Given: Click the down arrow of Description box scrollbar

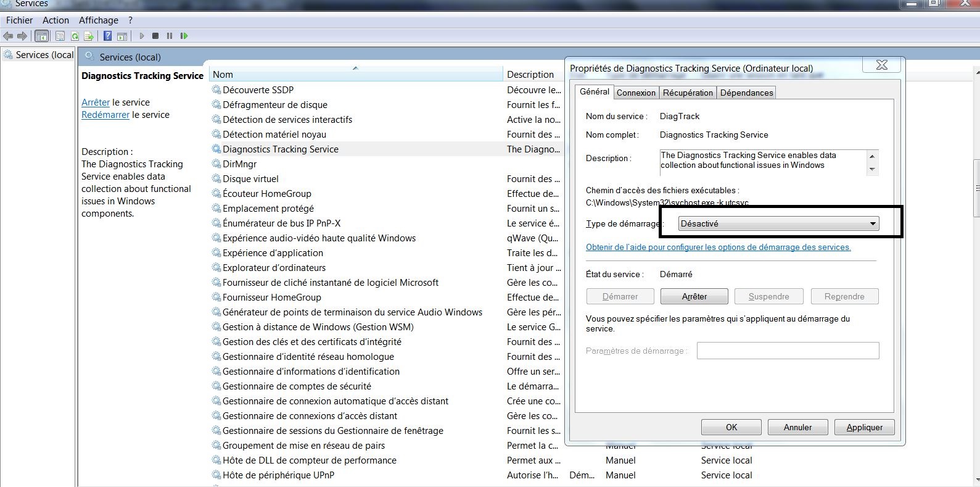Looking at the screenshot, I should tap(872, 169).
